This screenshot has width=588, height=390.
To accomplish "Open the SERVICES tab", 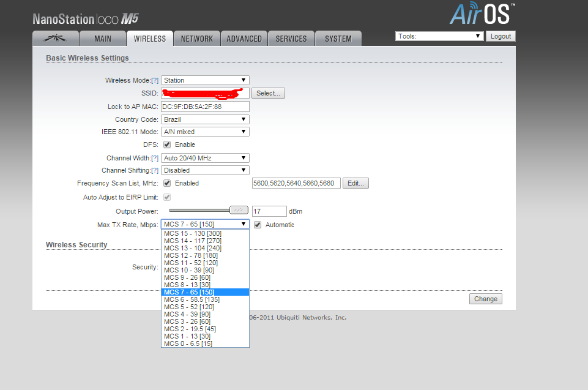I will point(291,39).
